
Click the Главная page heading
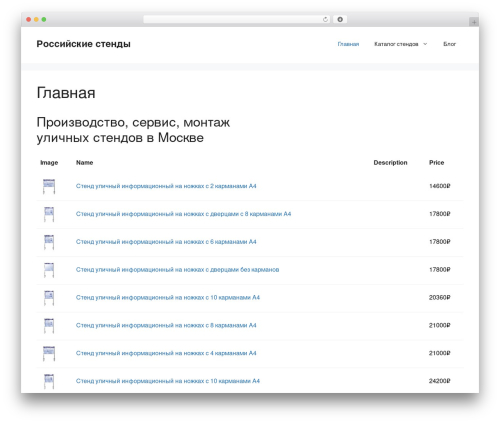coord(66,93)
